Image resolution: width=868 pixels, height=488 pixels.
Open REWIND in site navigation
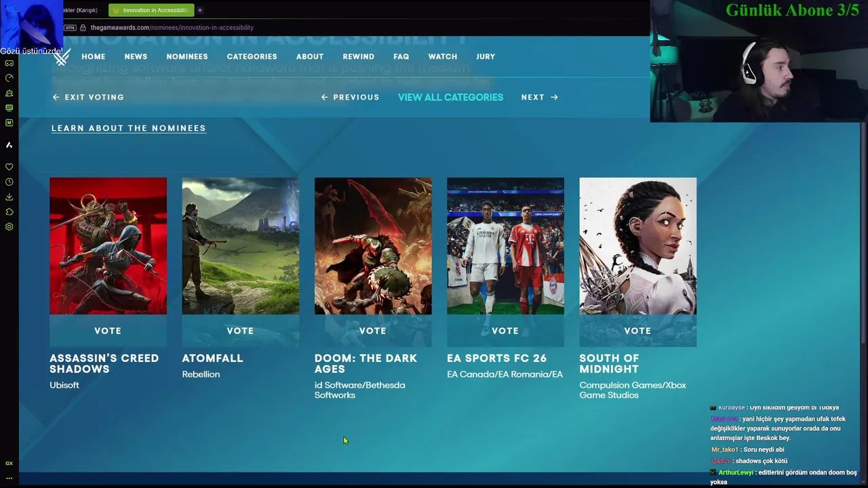[x=358, y=57]
